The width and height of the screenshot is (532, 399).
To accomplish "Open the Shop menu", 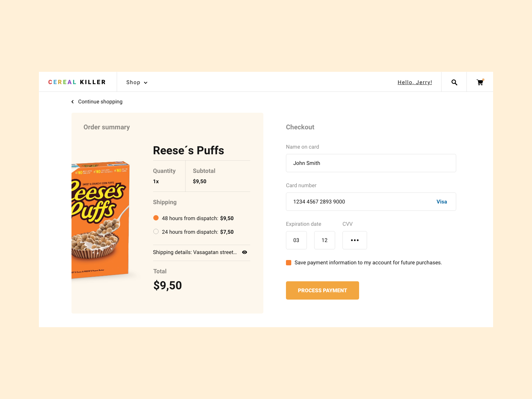I will point(133,82).
